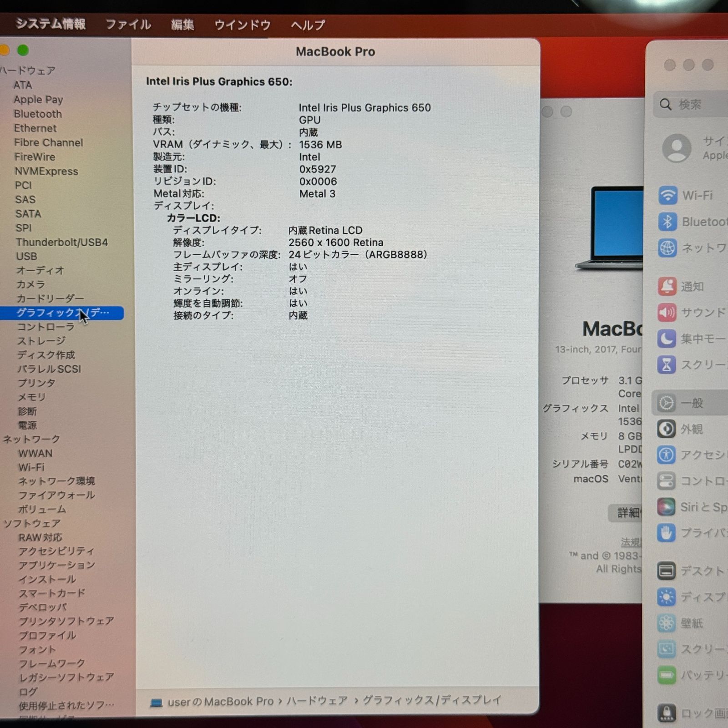This screenshot has height=728, width=728.
Task: Open the screen time hourglass icon
Action: [x=667, y=364]
